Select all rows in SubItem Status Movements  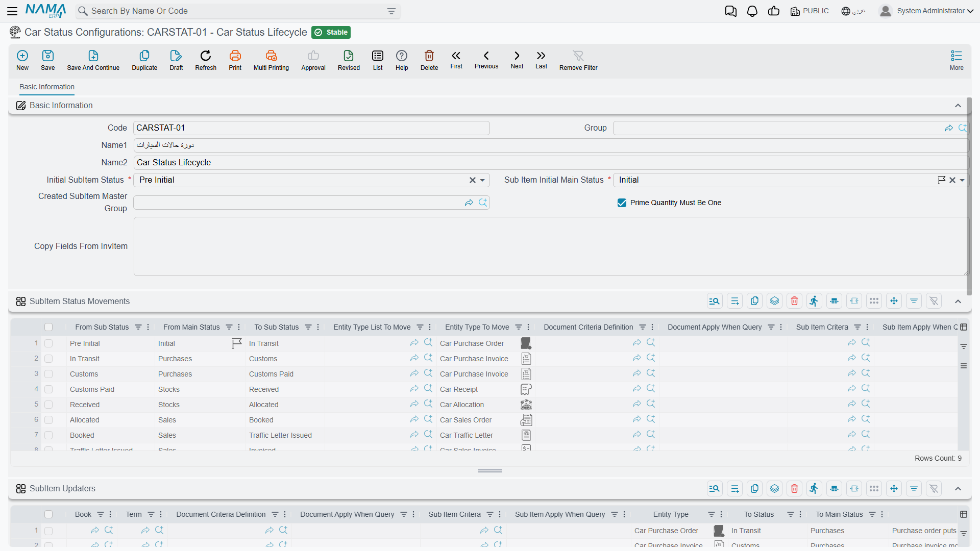tap(48, 327)
